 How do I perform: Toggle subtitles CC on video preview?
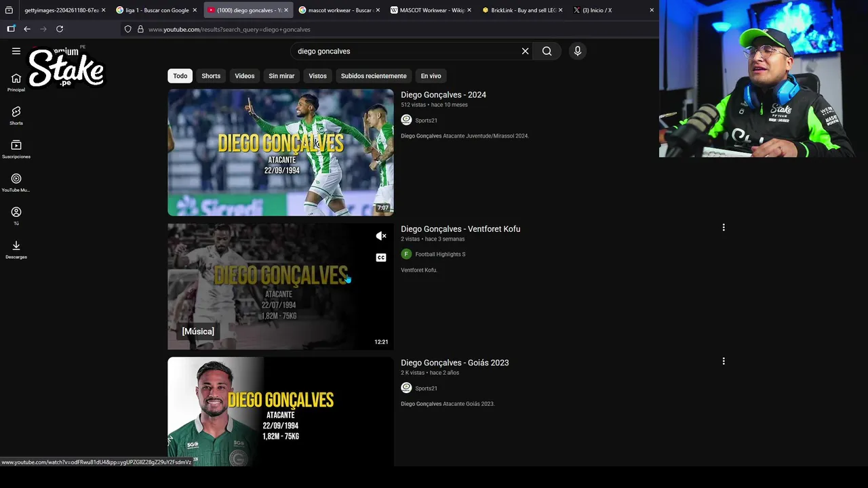(x=381, y=258)
